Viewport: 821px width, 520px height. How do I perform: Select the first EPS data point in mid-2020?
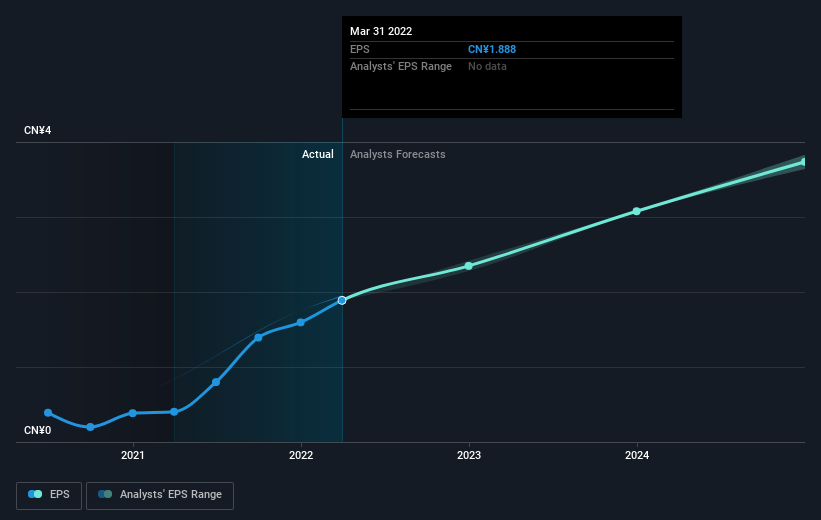[48, 413]
